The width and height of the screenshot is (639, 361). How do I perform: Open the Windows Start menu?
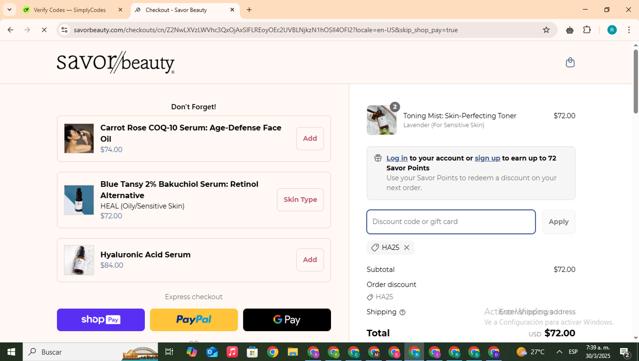click(11, 352)
